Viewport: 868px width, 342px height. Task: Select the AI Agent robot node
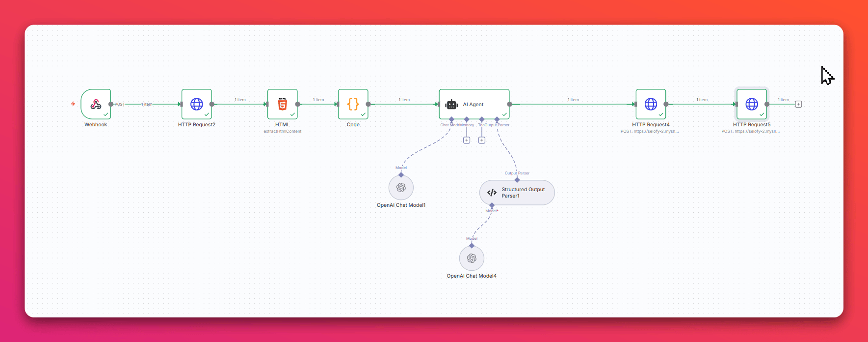474,104
